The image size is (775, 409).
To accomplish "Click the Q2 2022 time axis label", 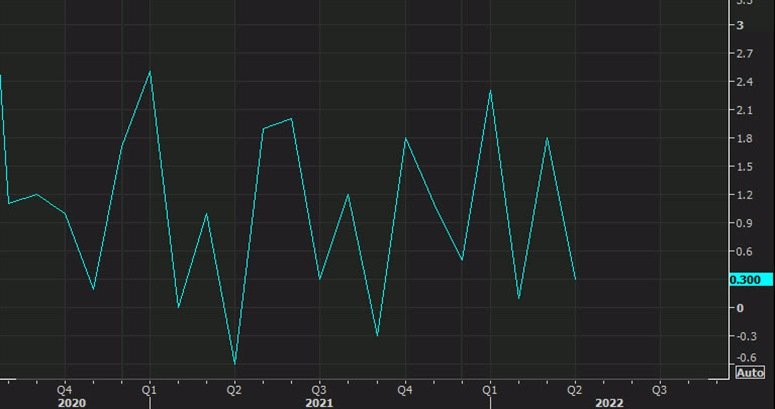I will click(574, 390).
